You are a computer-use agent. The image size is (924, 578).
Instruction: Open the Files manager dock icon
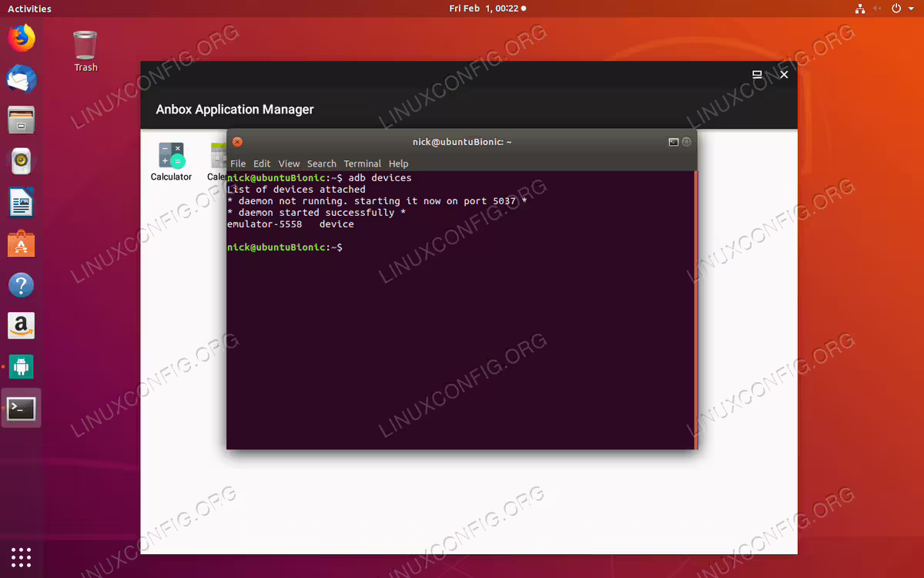click(22, 120)
